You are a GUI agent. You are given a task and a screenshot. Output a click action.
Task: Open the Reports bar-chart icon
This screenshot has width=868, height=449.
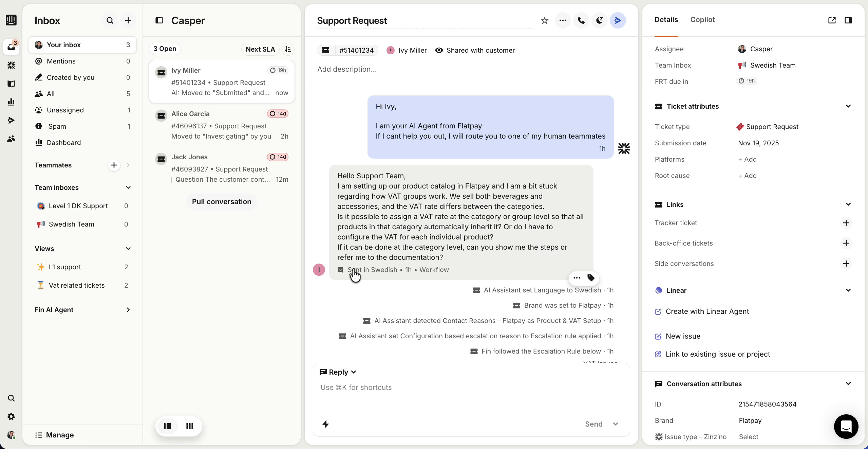[x=11, y=102]
